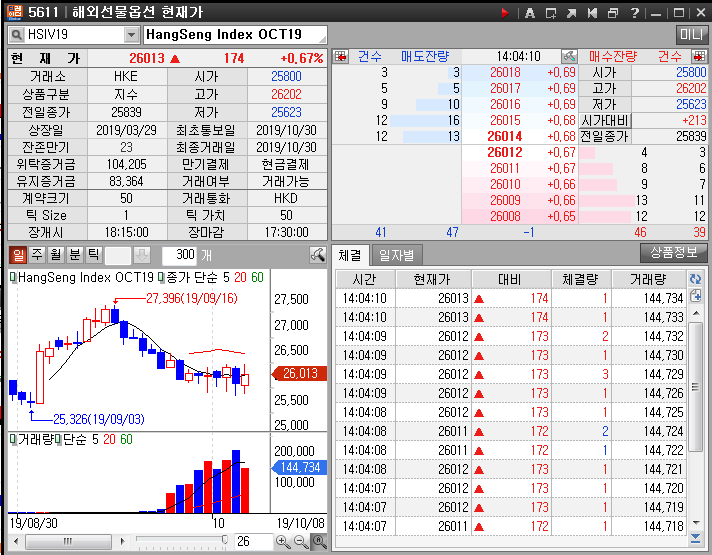Viewport: 712px width, 555px height.
Task: Click the 27,396(19/09/16) high label on chart
Action: pos(192,298)
